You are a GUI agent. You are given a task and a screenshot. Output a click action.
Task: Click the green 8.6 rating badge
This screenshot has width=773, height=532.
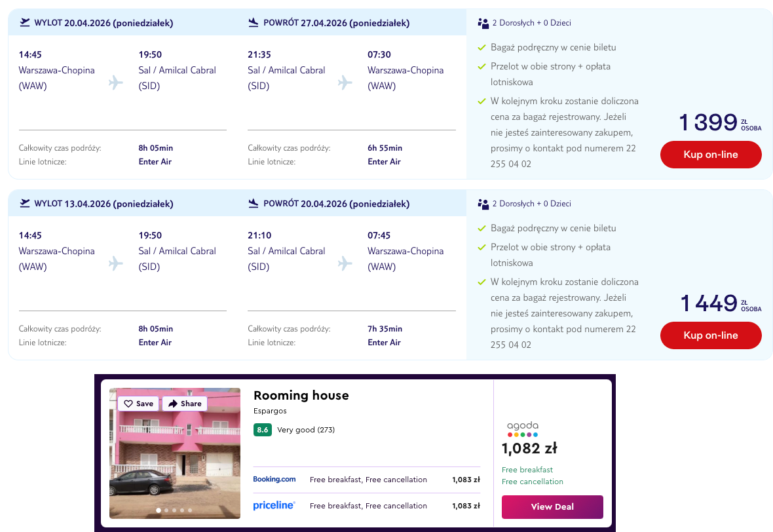click(x=263, y=430)
